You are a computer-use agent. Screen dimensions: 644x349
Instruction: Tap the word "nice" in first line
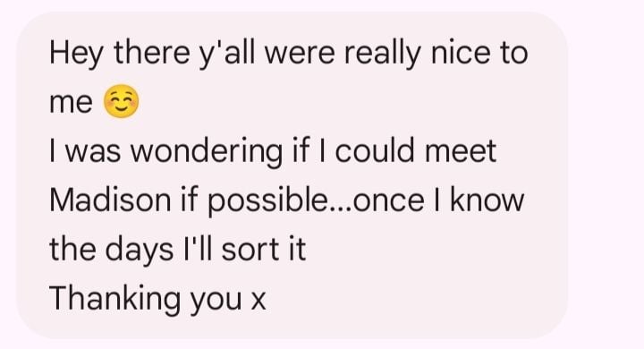(461, 53)
